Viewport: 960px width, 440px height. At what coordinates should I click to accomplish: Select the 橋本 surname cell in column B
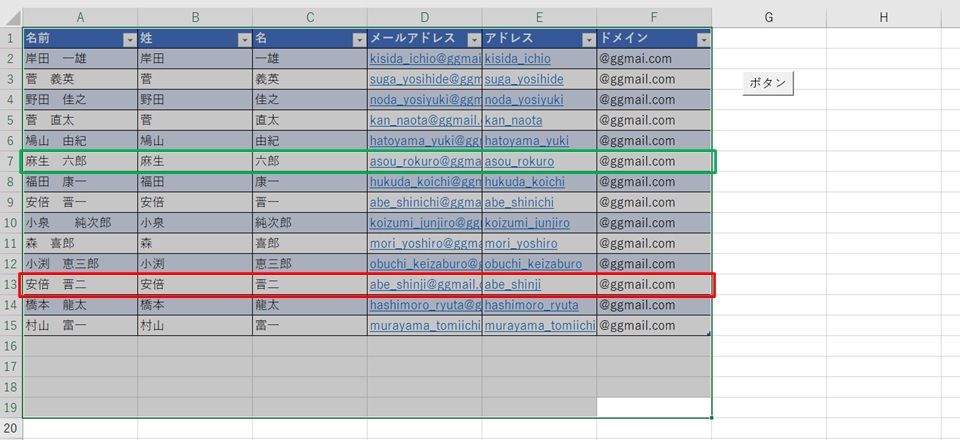point(195,305)
